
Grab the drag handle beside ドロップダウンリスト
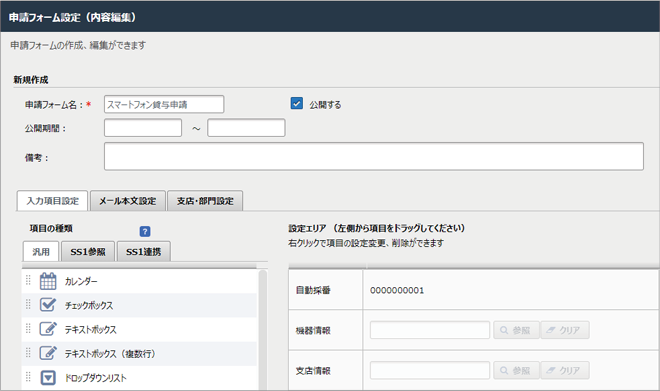(x=28, y=377)
